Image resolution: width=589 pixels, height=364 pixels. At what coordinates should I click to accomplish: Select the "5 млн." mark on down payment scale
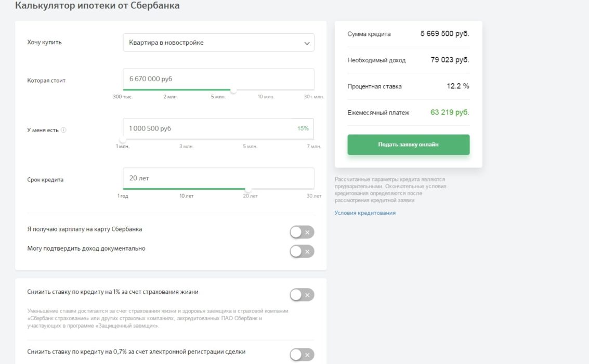pyautogui.click(x=250, y=147)
